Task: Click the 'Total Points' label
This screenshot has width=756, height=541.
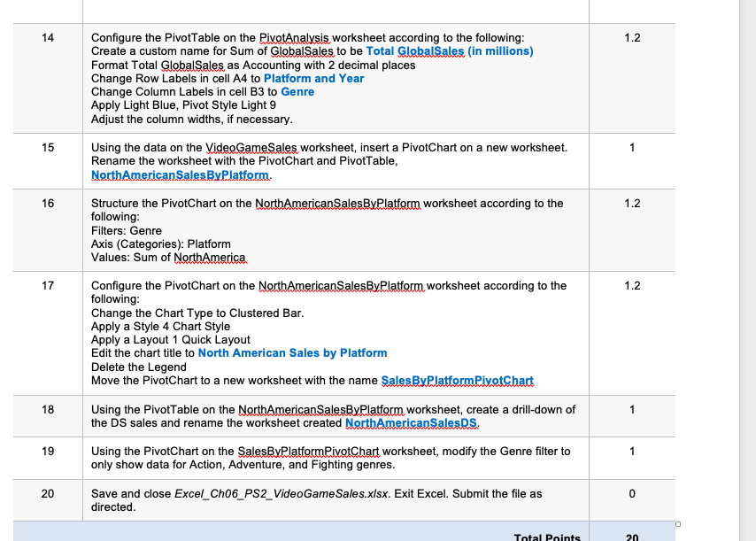Action: [547, 537]
